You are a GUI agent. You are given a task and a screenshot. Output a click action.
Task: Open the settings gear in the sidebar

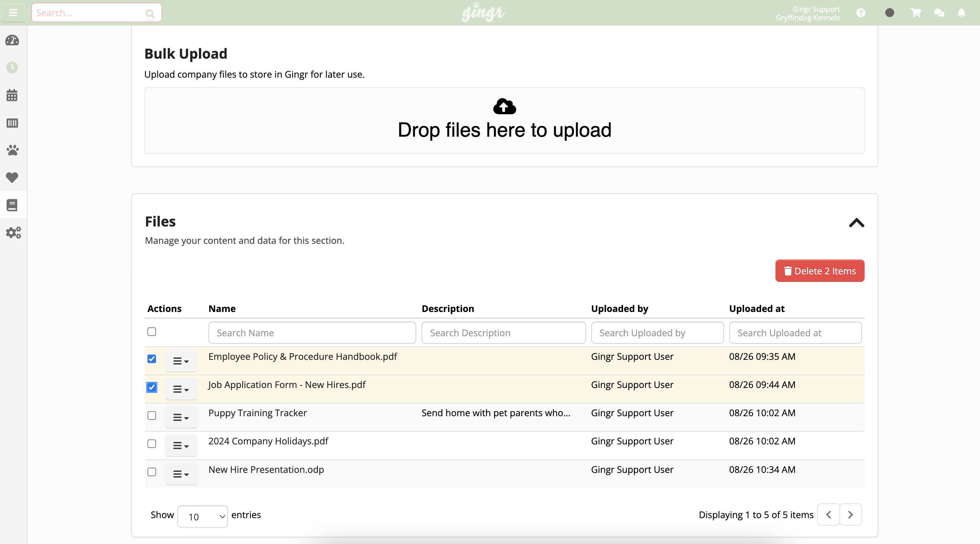click(13, 232)
